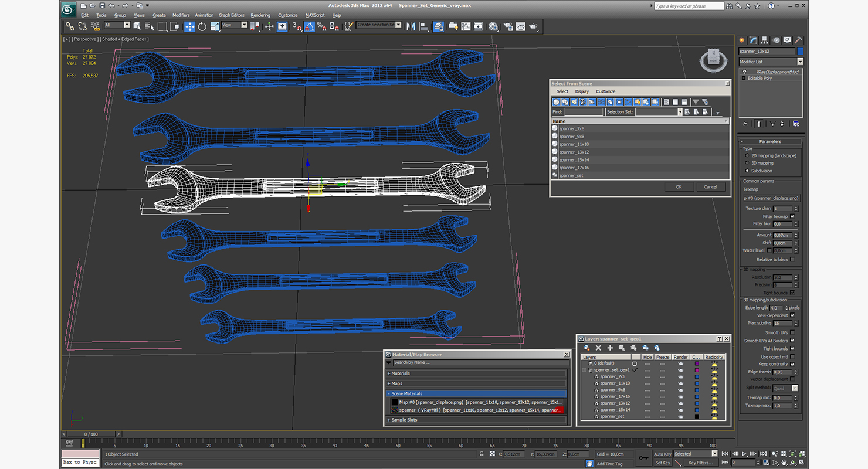Switch to the Utilities hammer panel
The width and height of the screenshot is (868, 469).
[x=799, y=40]
